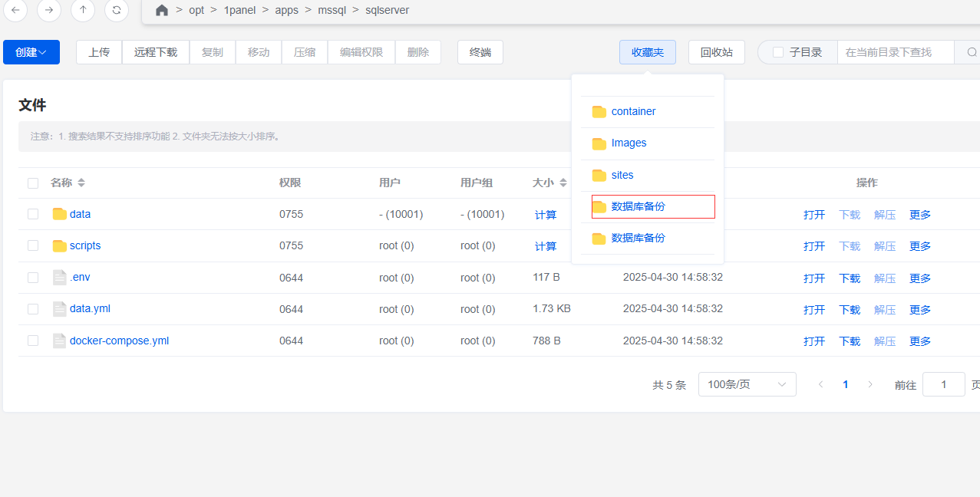Click the data.yml file icon
980x497 pixels.
click(60, 308)
